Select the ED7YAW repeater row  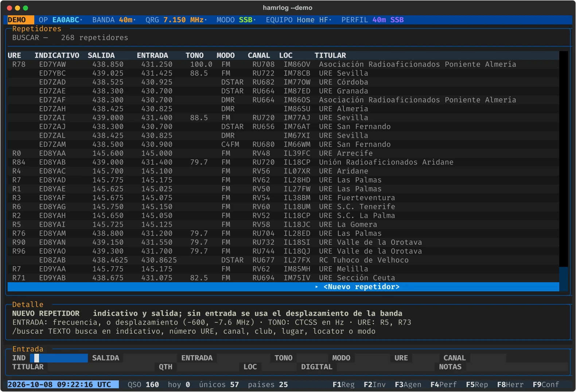click(283, 65)
